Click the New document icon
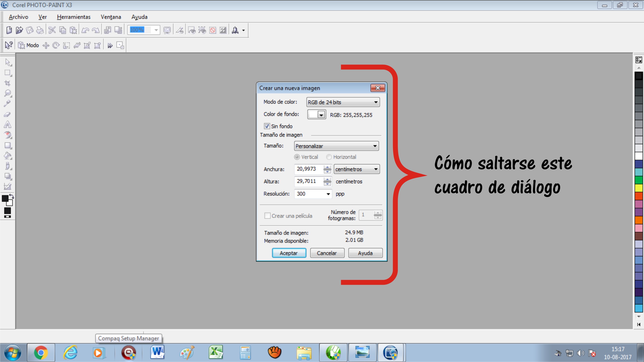 (x=9, y=30)
